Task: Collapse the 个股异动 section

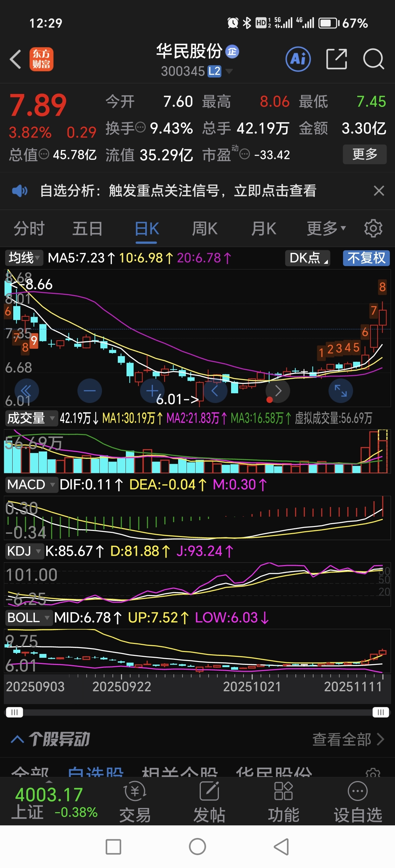Action: (x=17, y=739)
